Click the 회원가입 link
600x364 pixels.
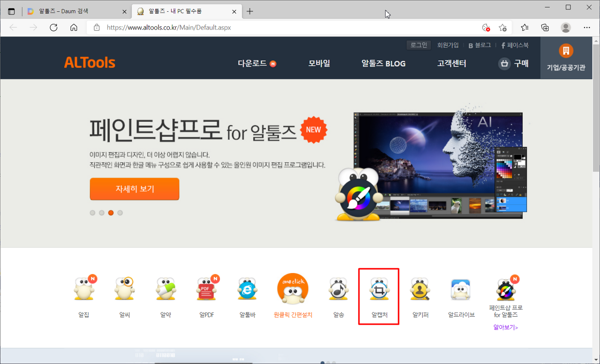pyautogui.click(x=448, y=45)
